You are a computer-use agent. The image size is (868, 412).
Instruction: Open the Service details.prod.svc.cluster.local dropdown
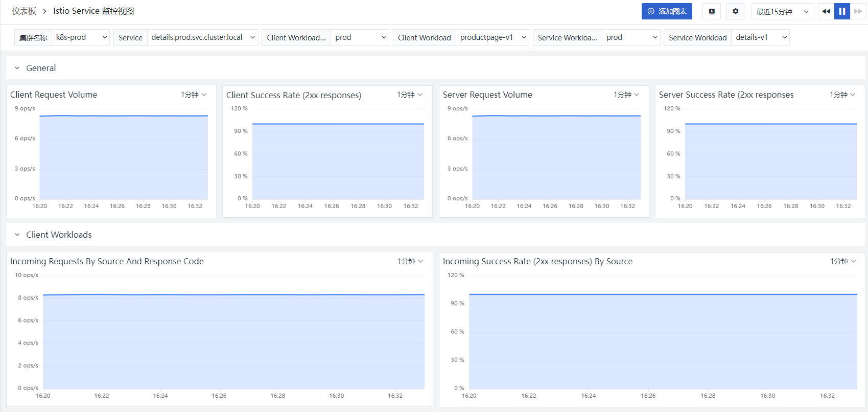click(202, 37)
